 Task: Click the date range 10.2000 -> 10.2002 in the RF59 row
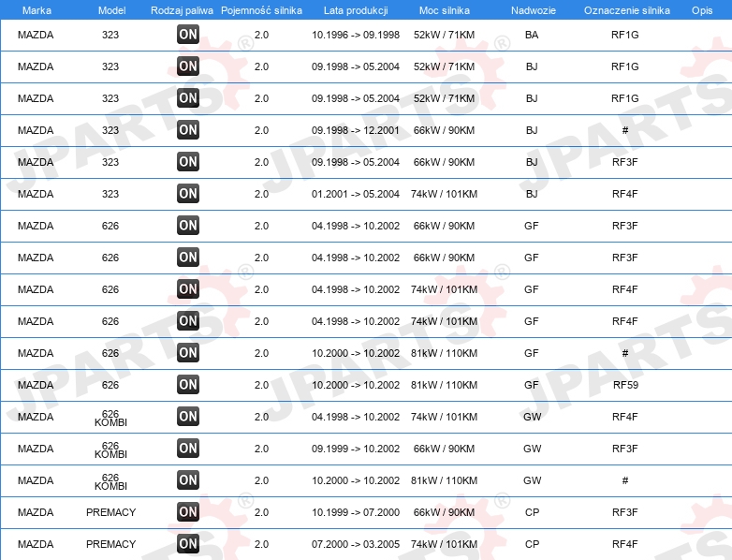pos(356,385)
